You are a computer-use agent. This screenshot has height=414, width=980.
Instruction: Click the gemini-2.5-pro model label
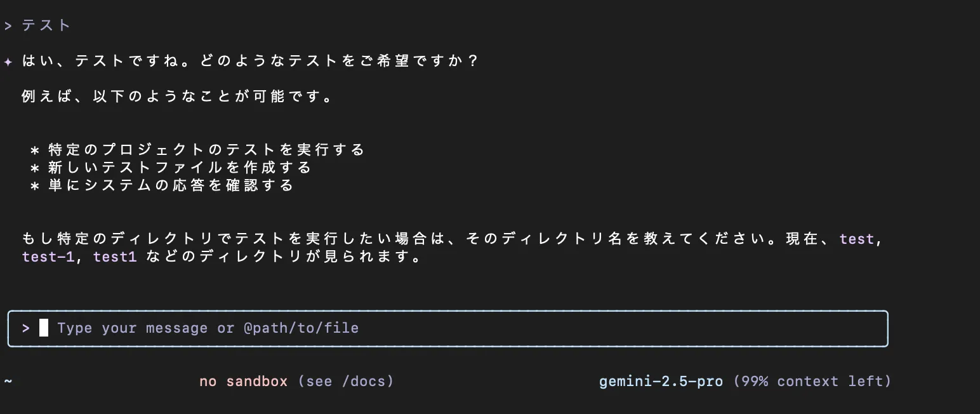[661, 381]
